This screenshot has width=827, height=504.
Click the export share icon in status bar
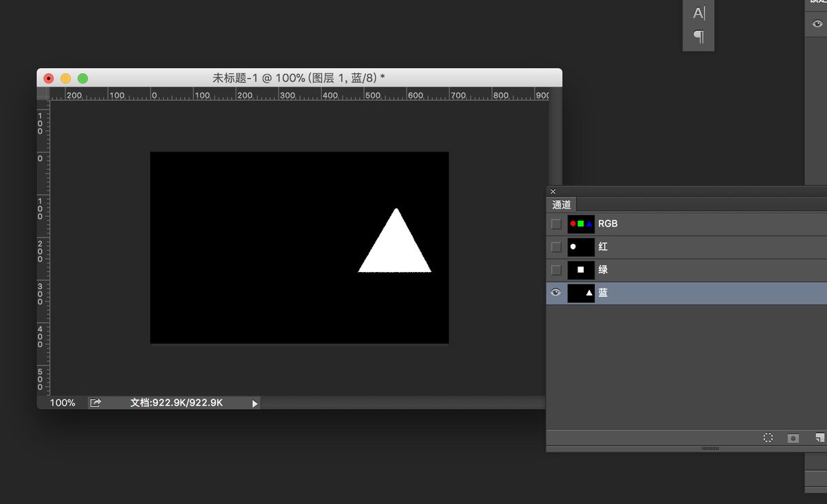(96, 403)
